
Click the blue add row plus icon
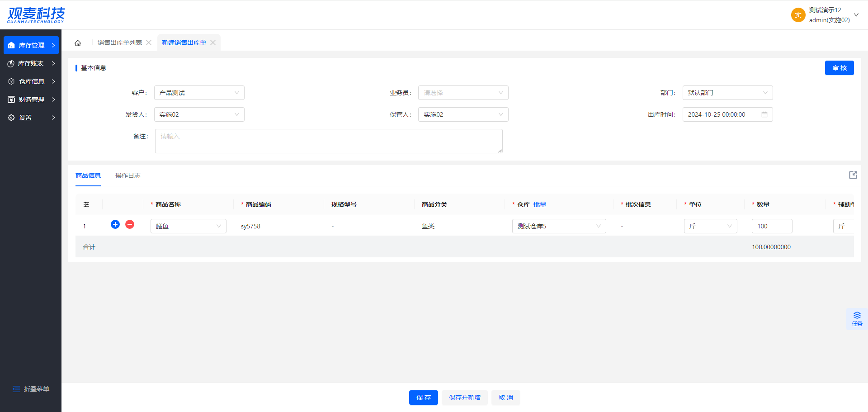(115, 224)
